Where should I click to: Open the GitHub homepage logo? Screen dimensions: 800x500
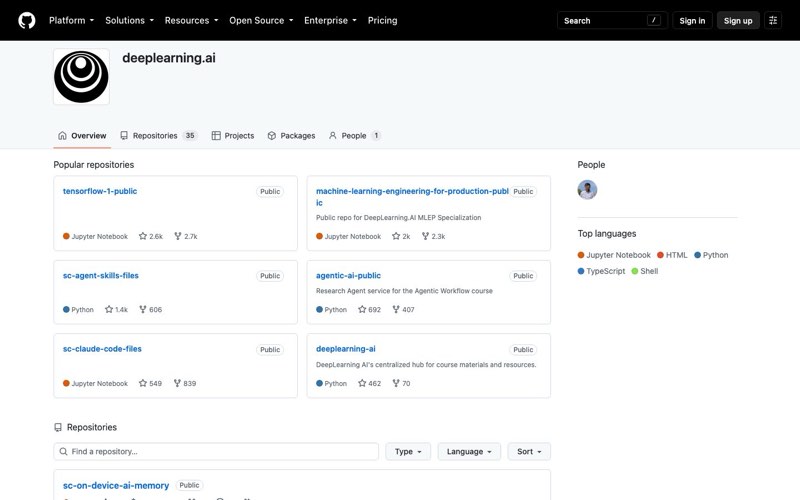[27, 20]
